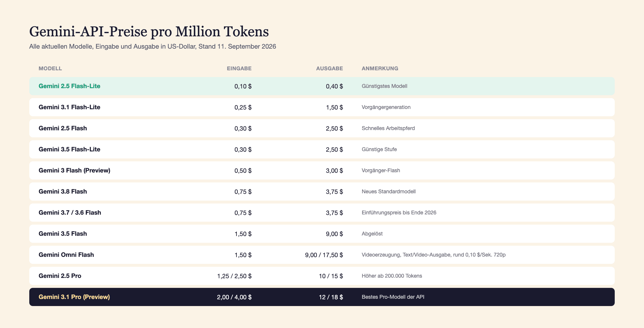The height and width of the screenshot is (328, 644).
Task: Click the 10 / 15 $ output price
Action: point(331,276)
